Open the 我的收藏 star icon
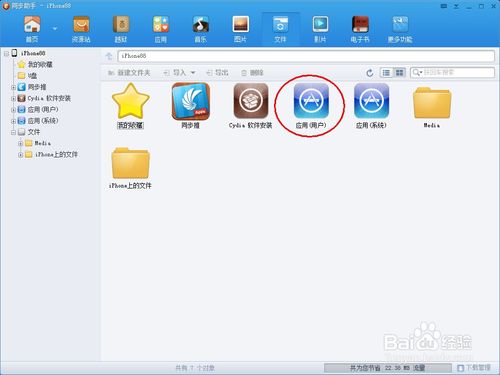 pos(131,101)
